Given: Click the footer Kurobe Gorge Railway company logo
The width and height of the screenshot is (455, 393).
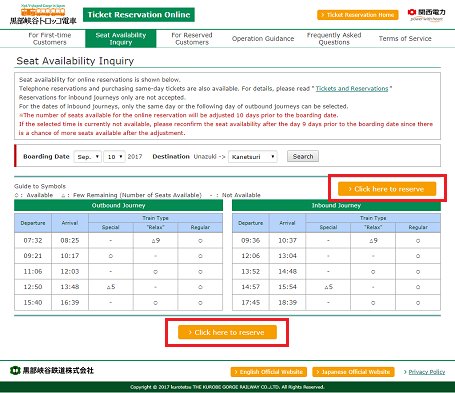Looking at the screenshot, I should pyautogui.click(x=52, y=370).
